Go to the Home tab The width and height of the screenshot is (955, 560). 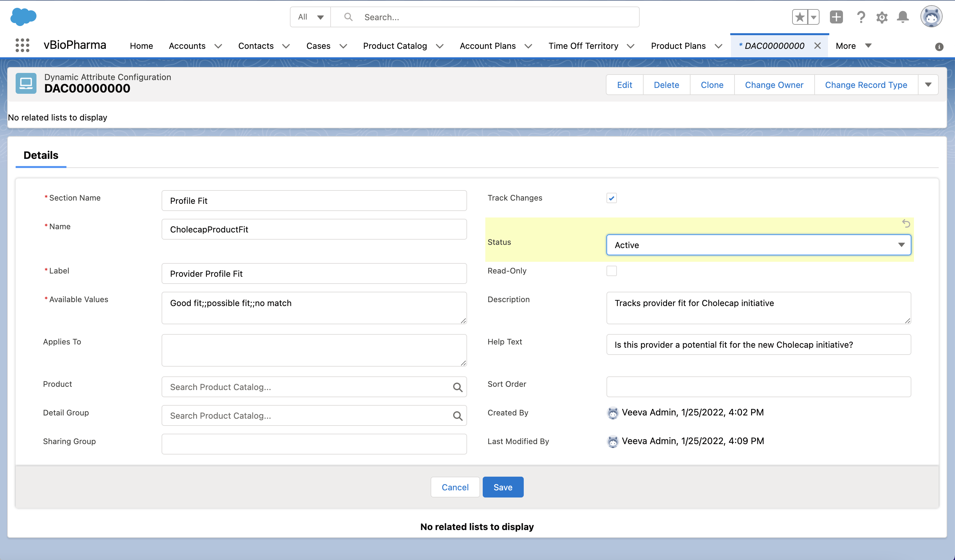(x=141, y=46)
